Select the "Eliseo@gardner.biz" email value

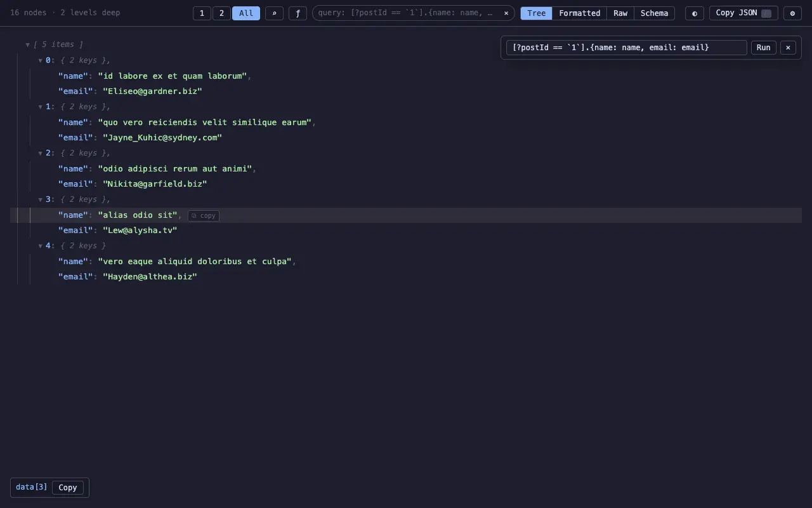coord(152,91)
